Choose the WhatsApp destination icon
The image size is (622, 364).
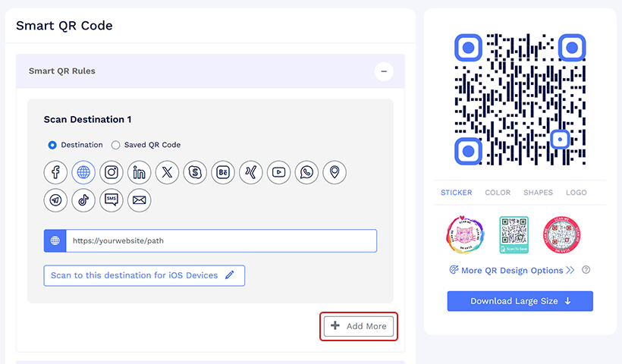pyautogui.click(x=306, y=172)
